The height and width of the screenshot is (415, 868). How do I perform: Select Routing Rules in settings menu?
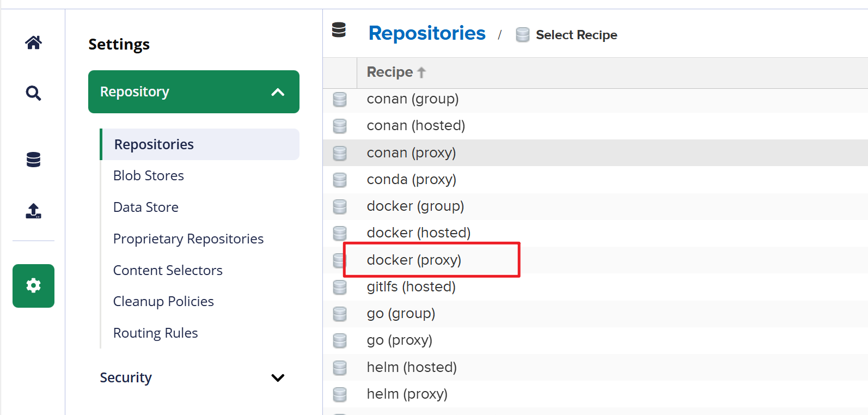pyautogui.click(x=155, y=333)
